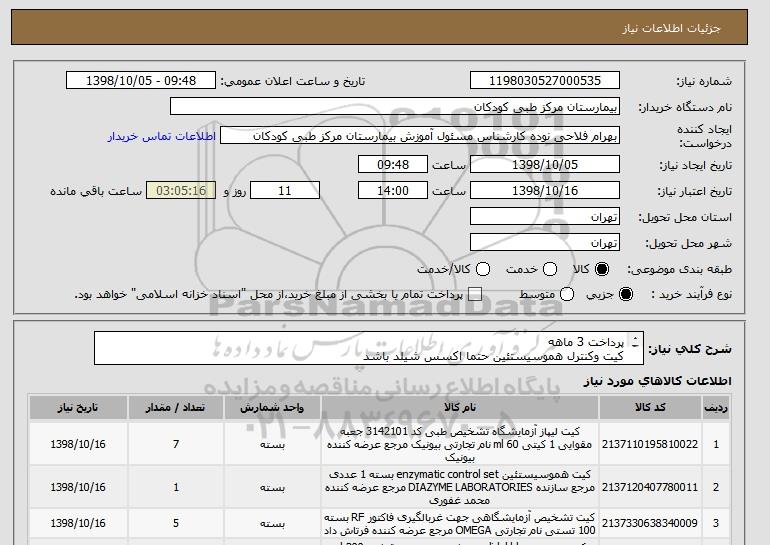770x545 pixels.
Task: Click the public announcement date-time field
Action: click(141, 81)
